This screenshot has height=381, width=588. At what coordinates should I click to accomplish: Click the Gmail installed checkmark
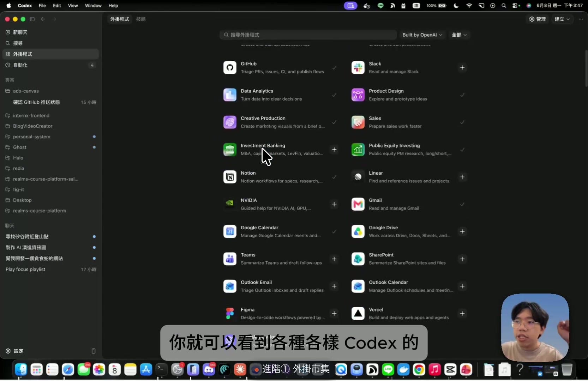click(x=462, y=204)
